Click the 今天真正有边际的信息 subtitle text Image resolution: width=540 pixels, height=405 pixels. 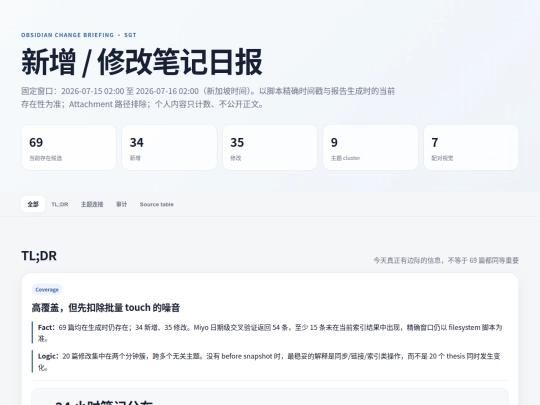pos(446,260)
